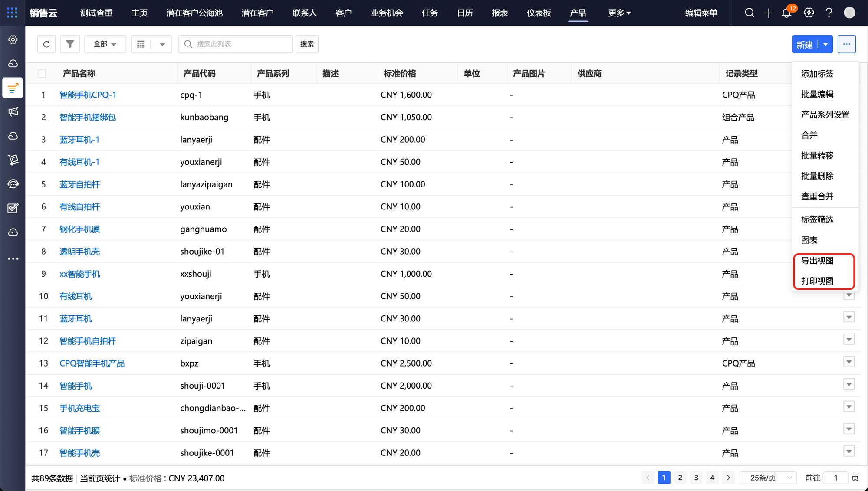Open the notifications bell icon
The image size is (868, 491).
click(786, 13)
